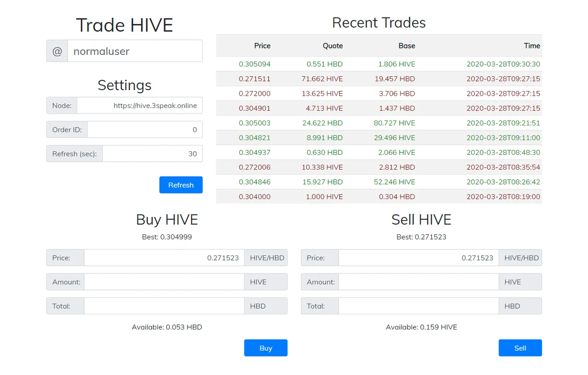
Task: Click the @ symbol beside the username
Action: (x=57, y=51)
